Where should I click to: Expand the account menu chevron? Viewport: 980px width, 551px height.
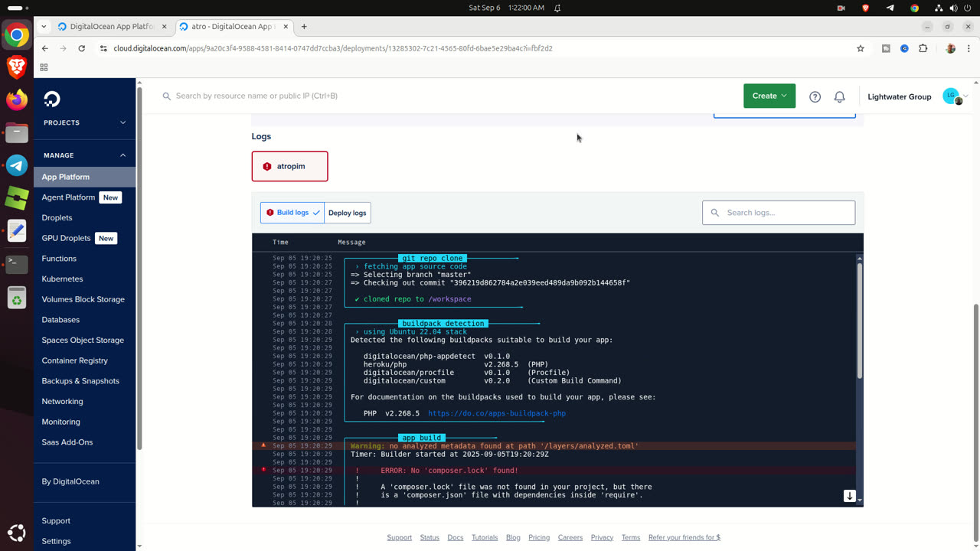[965, 96]
